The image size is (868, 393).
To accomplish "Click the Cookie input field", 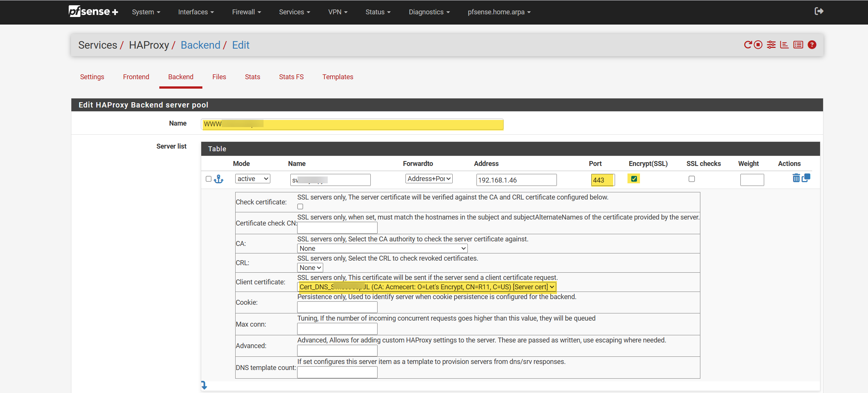I will click(337, 307).
